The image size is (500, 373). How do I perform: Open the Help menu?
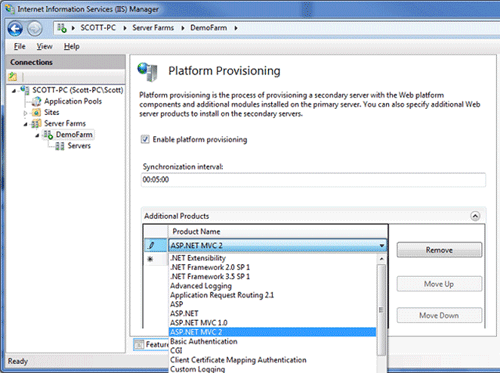point(72,46)
